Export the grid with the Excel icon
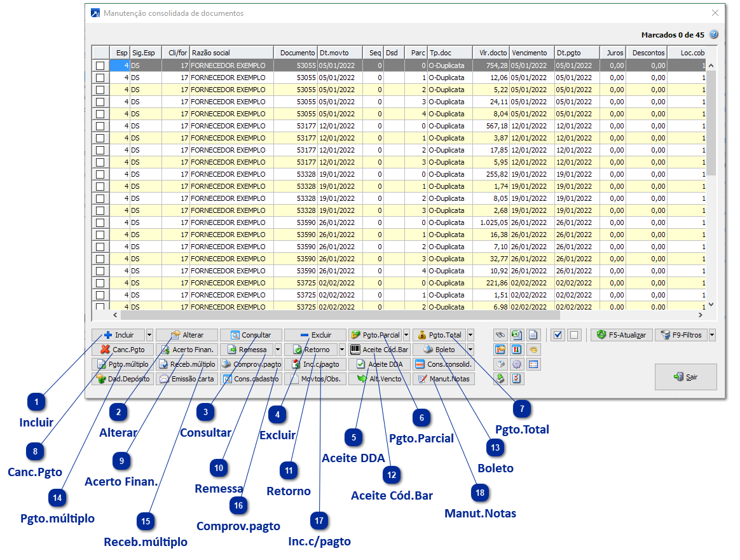The width and height of the screenshot is (740, 560). point(517,335)
